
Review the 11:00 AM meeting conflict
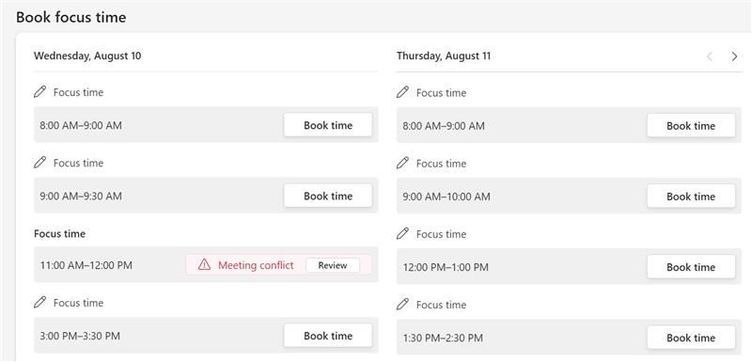click(332, 265)
